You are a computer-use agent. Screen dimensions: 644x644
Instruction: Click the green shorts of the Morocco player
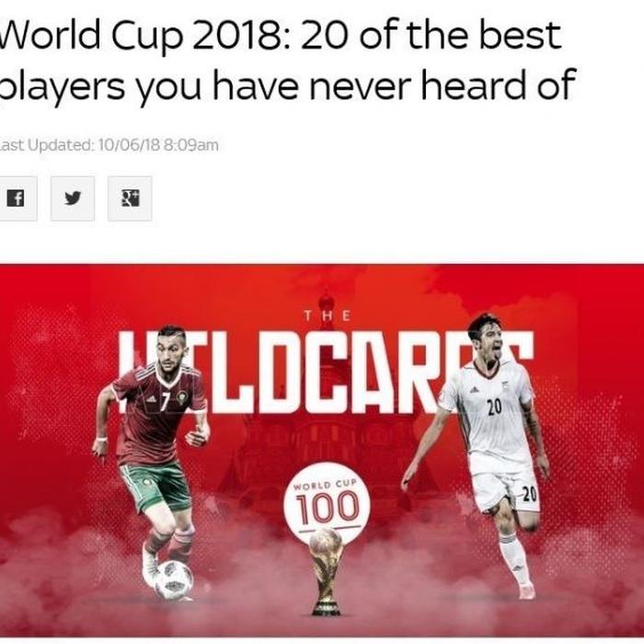click(156, 486)
